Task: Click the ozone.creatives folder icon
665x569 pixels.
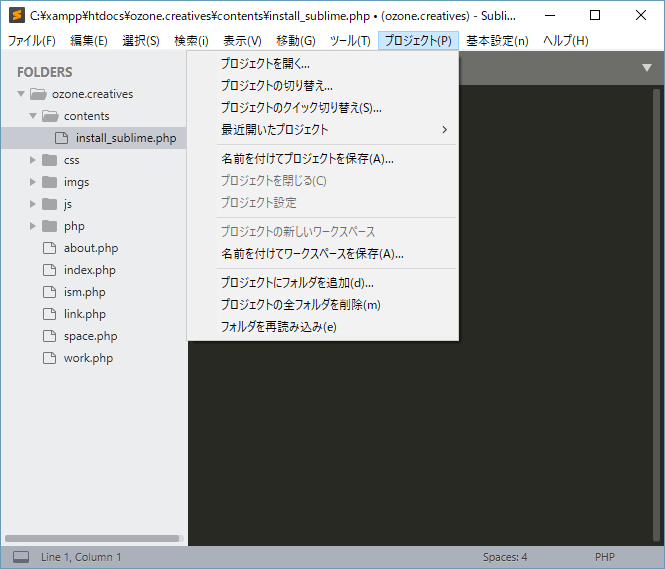Action: tap(38, 94)
